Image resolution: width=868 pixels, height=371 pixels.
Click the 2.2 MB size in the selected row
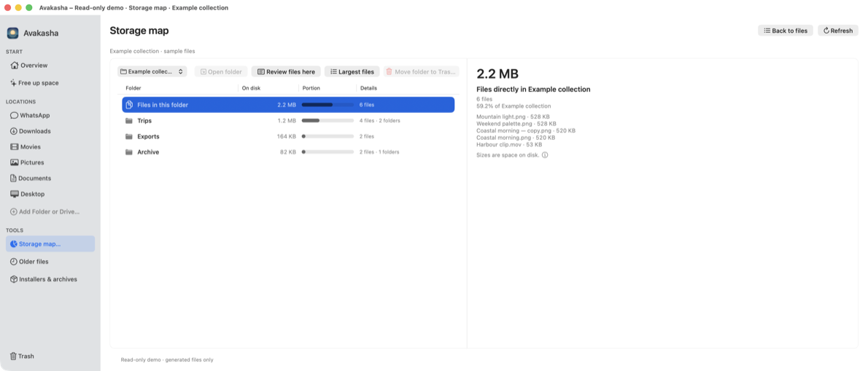tap(287, 105)
